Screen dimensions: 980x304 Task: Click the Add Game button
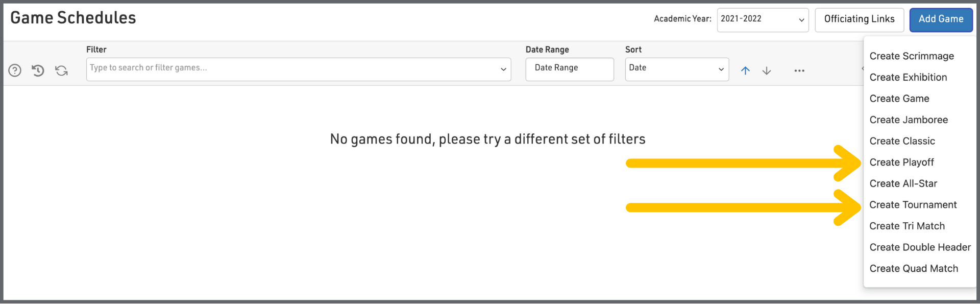pos(941,20)
